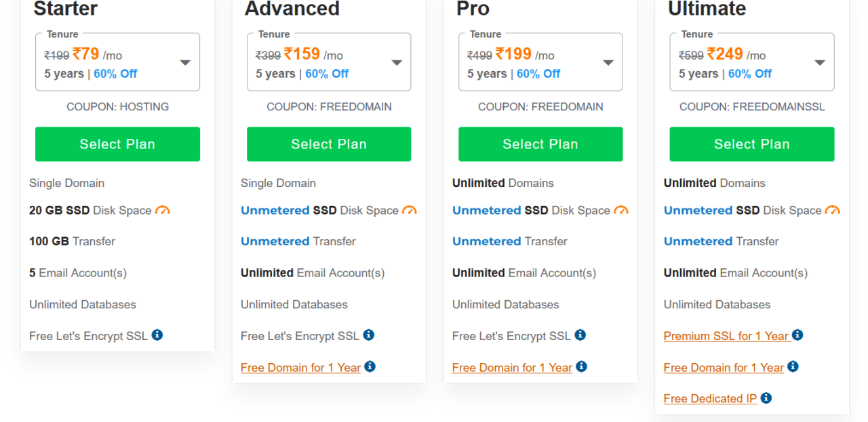The image size is (868, 422).
Task: Expand the Ultimate plan Tenure dropdown
Action: click(752, 63)
